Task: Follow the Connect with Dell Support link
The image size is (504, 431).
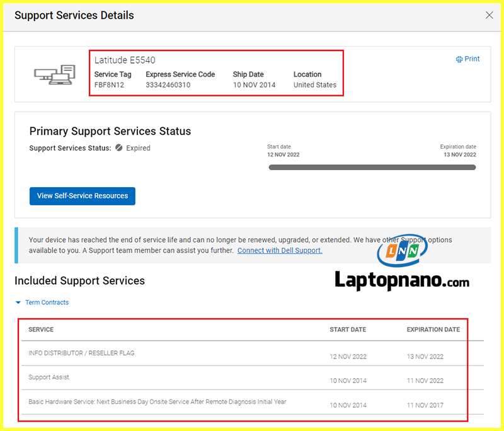Action: (x=280, y=250)
